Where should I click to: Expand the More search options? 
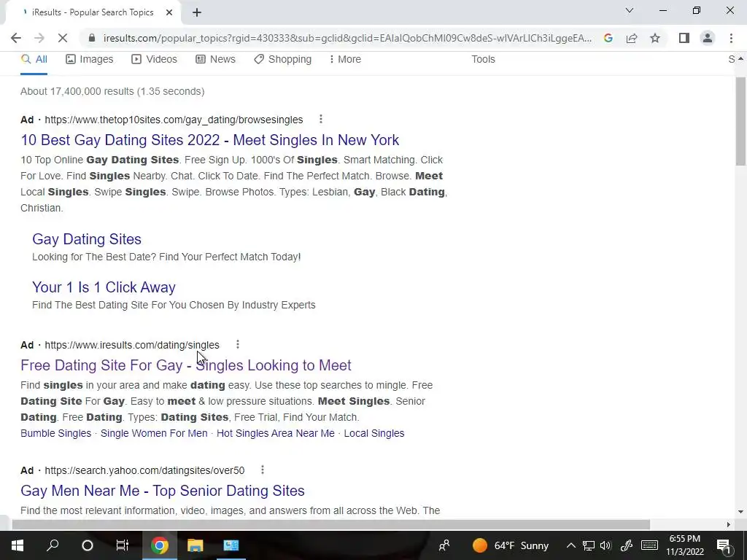345,60
